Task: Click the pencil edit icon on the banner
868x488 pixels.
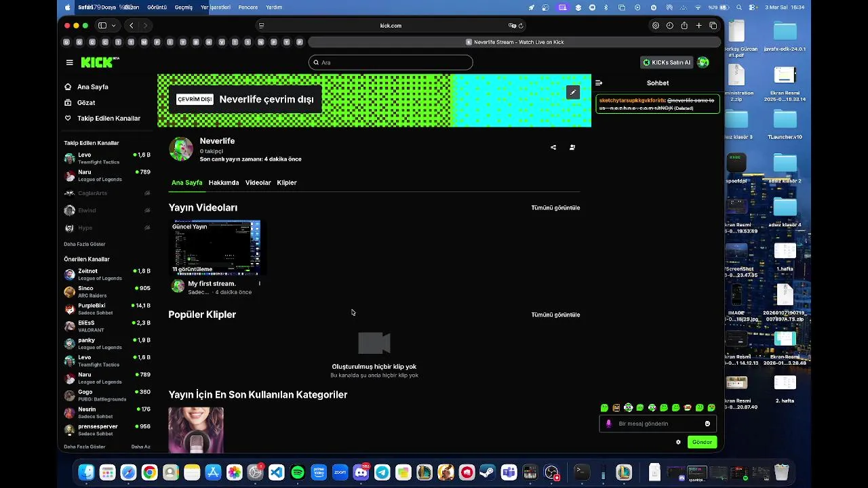Action: tap(573, 92)
